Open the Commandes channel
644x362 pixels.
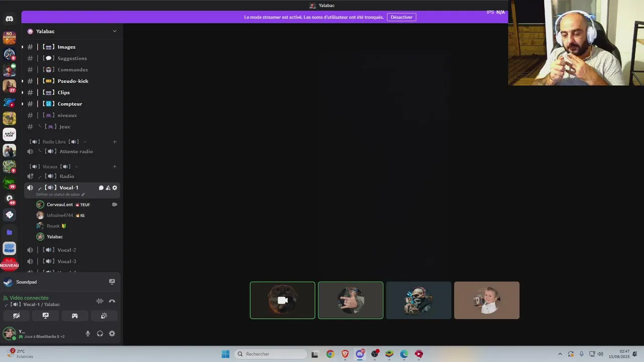coord(72,70)
